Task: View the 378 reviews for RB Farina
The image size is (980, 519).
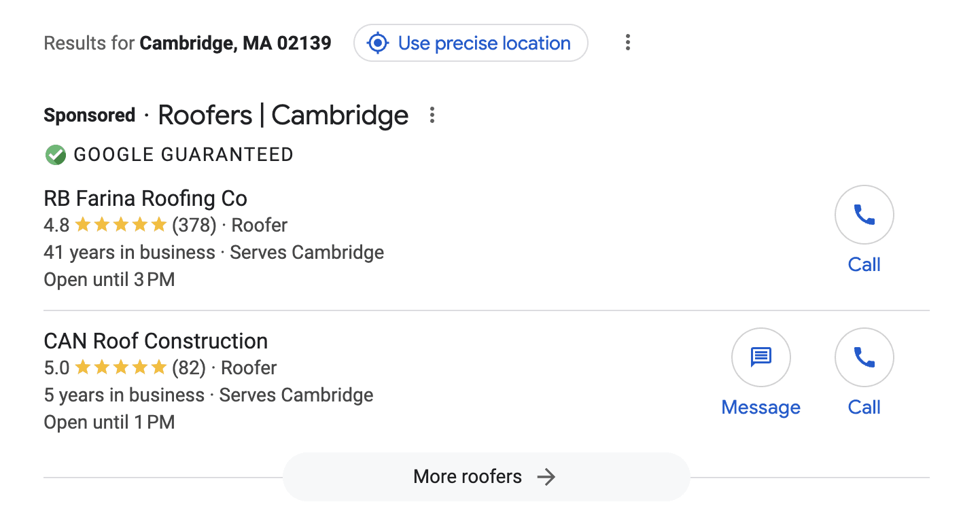Action: click(196, 224)
